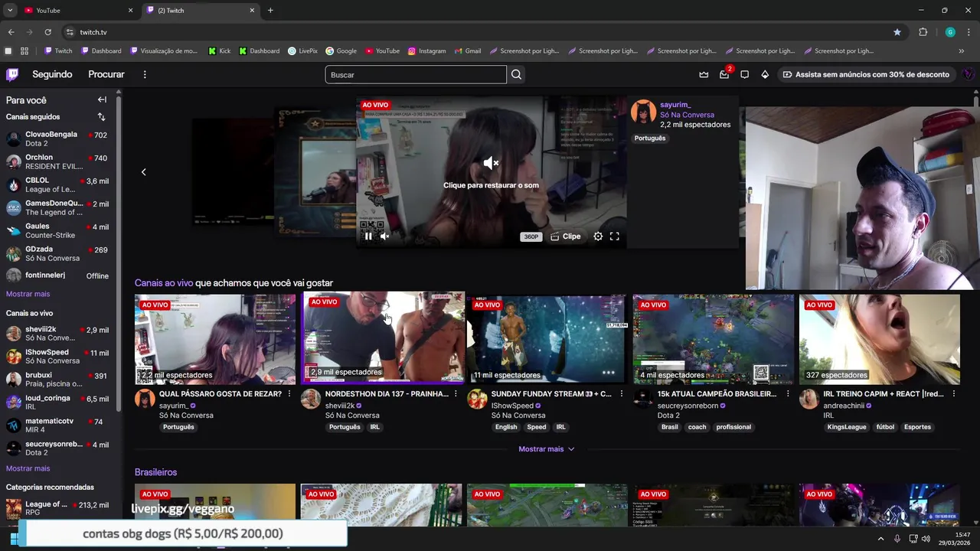The image size is (980, 551).
Task: Open the Twitch header more-options menu
Action: [x=145, y=74]
